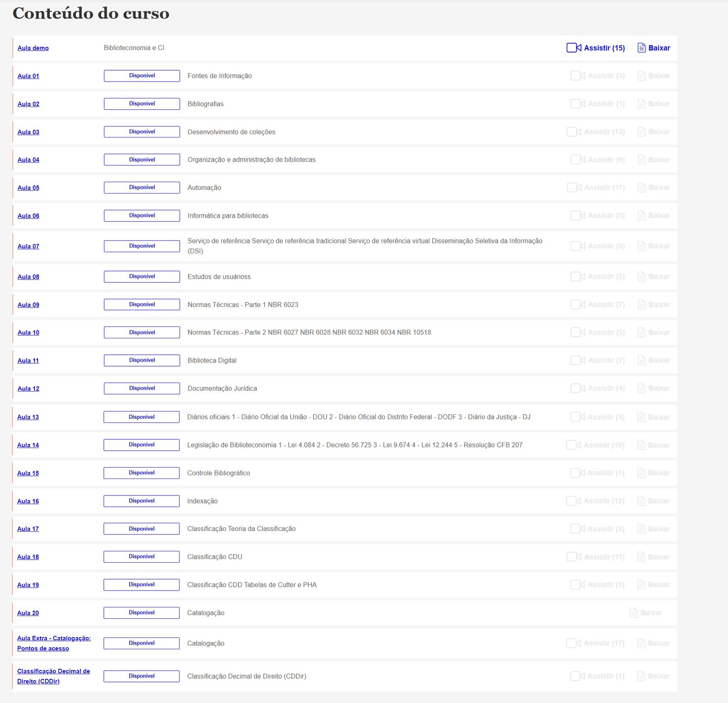Viewport: 728px width, 703px height.
Task: Select Aula Extra - Catalogação: Pontos de acesso link
Action: pyautogui.click(x=54, y=643)
